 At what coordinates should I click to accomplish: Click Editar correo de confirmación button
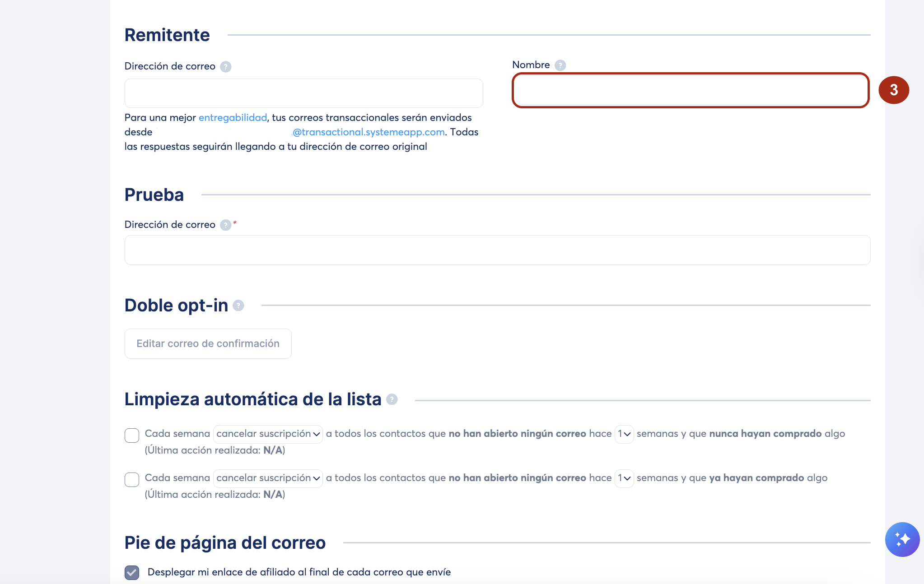(208, 344)
